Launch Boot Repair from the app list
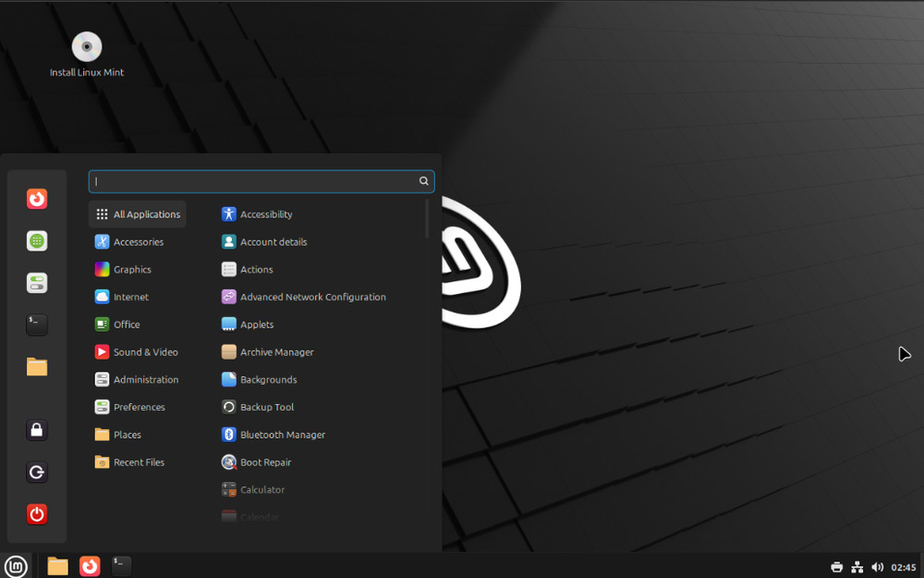The height and width of the screenshot is (578, 924). click(x=263, y=461)
